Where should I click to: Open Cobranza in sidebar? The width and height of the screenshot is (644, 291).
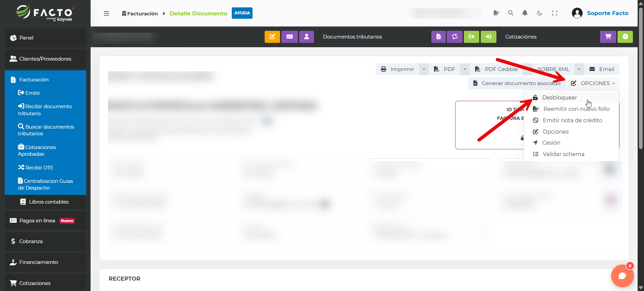click(45, 241)
